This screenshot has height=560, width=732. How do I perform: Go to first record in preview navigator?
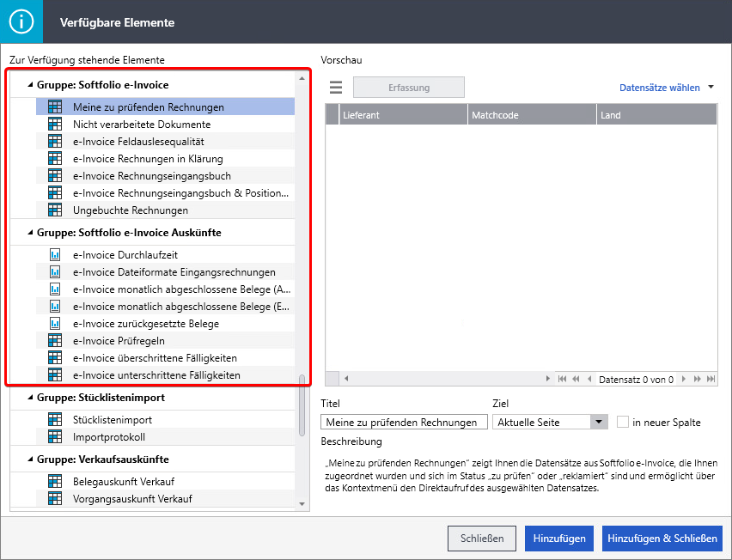pos(562,379)
